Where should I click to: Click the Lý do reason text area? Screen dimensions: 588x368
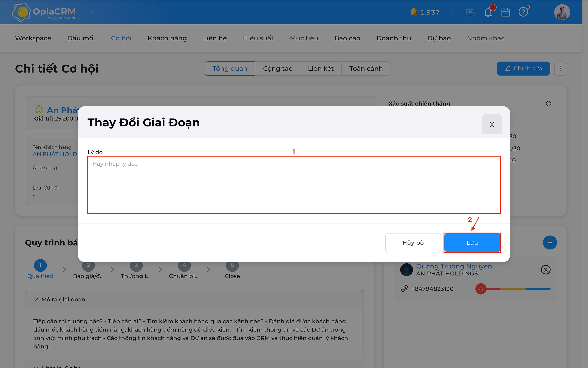pyautogui.click(x=294, y=185)
